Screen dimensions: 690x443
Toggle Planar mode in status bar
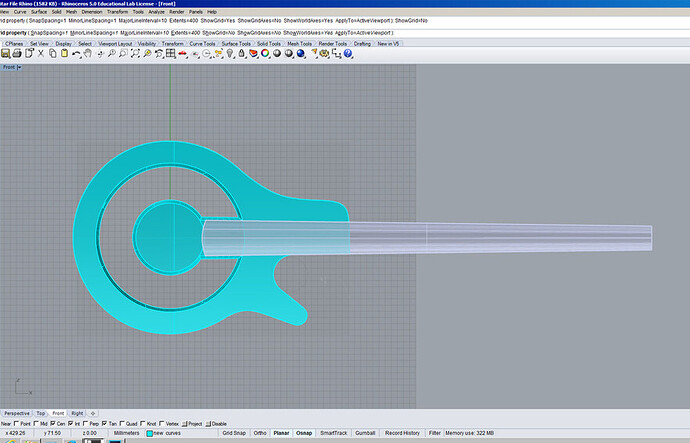click(x=281, y=433)
